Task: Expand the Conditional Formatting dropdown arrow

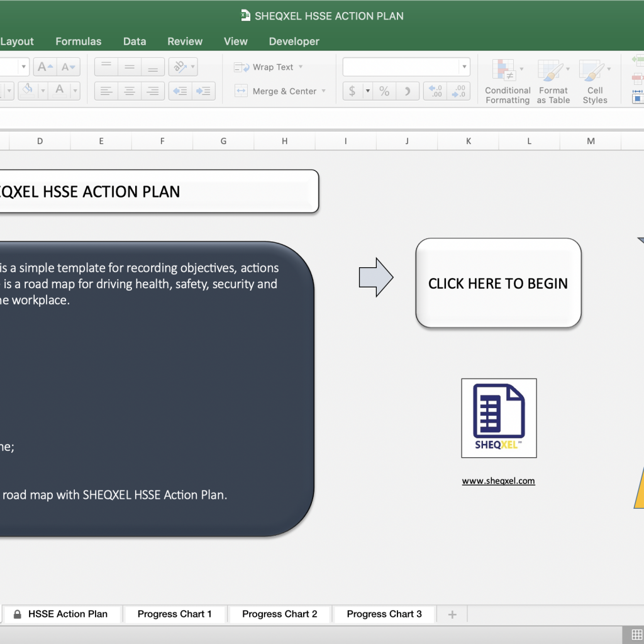Action: click(521, 69)
